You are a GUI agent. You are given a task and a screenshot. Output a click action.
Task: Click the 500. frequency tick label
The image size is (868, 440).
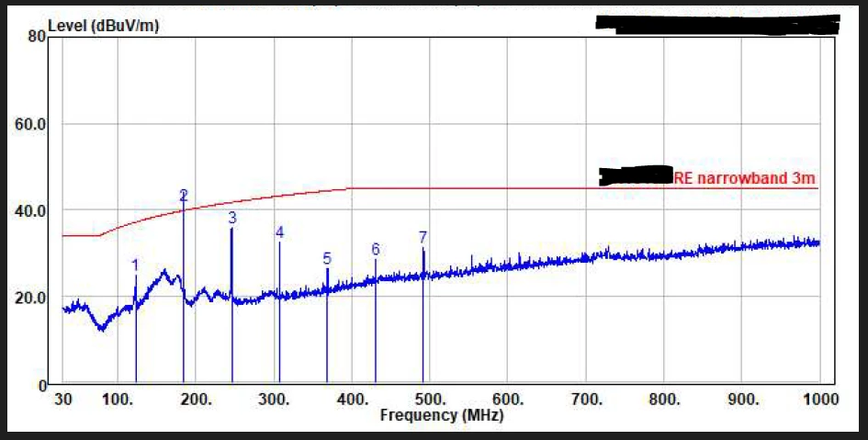point(430,399)
